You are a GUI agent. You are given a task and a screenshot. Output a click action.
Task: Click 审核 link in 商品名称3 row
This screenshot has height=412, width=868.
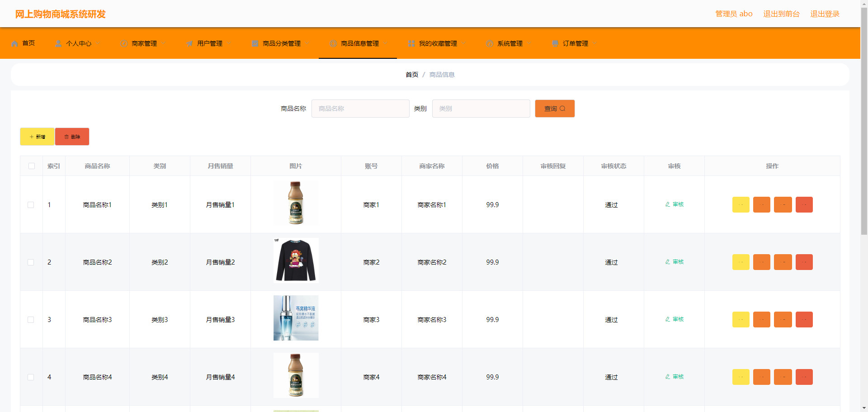pos(675,319)
